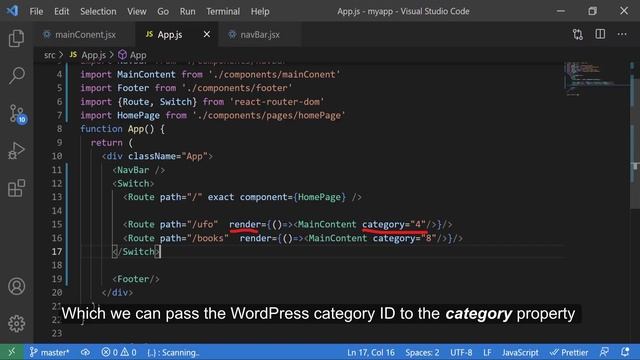This screenshot has height=360, width=640.
Task: Synchronize changes cloud icon in status bar
Action: (x=85, y=352)
